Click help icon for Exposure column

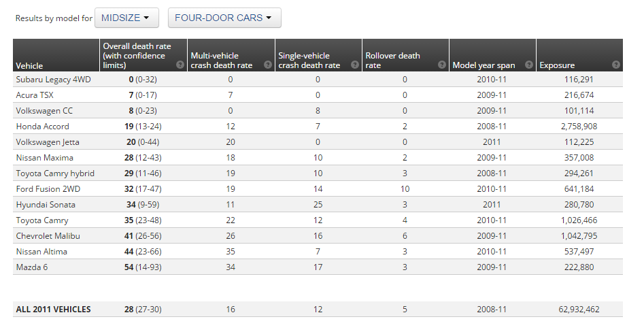tap(615, 65)
